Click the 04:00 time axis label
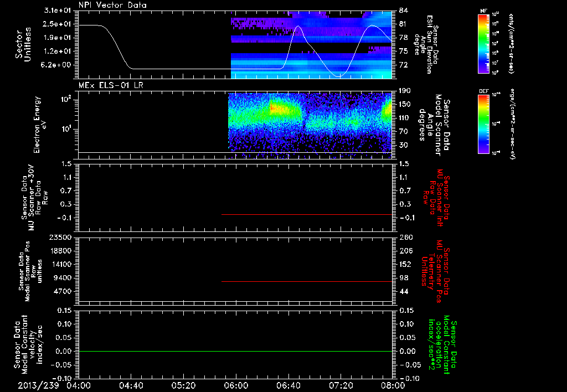567x392 pixels. 79,386
